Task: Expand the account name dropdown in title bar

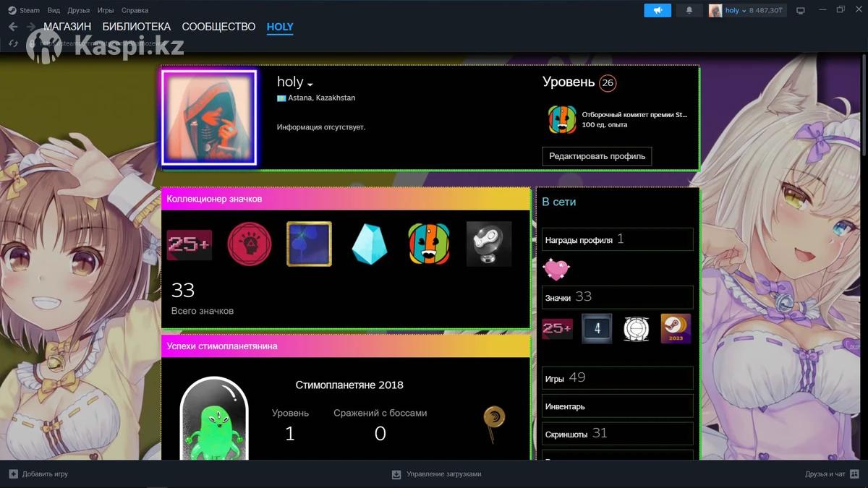Action: (x=744, y=11)
